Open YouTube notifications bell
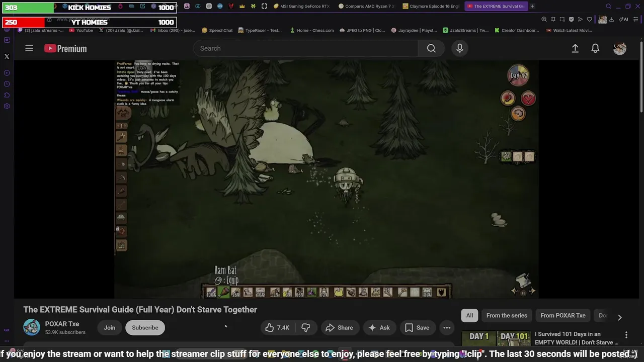This screenshot has height=362, width=644. pyautogui.click(x=595, y=48)
